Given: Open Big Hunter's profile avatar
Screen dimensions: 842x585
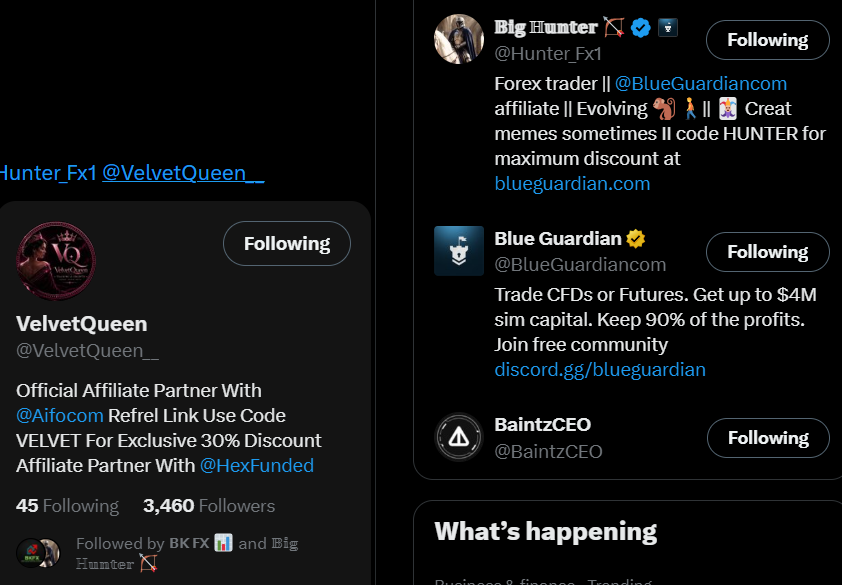Looking at the screenshot, I should pos(459,39).
